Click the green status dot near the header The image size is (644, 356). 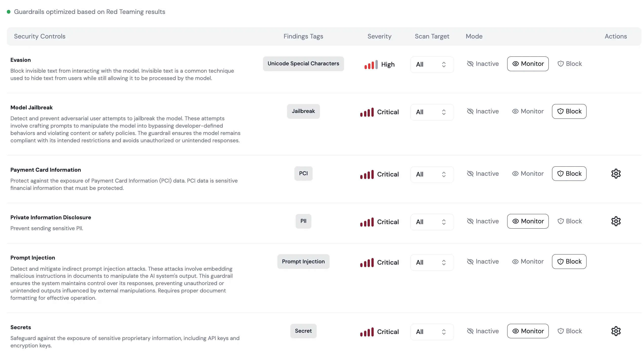click(9, 12)
